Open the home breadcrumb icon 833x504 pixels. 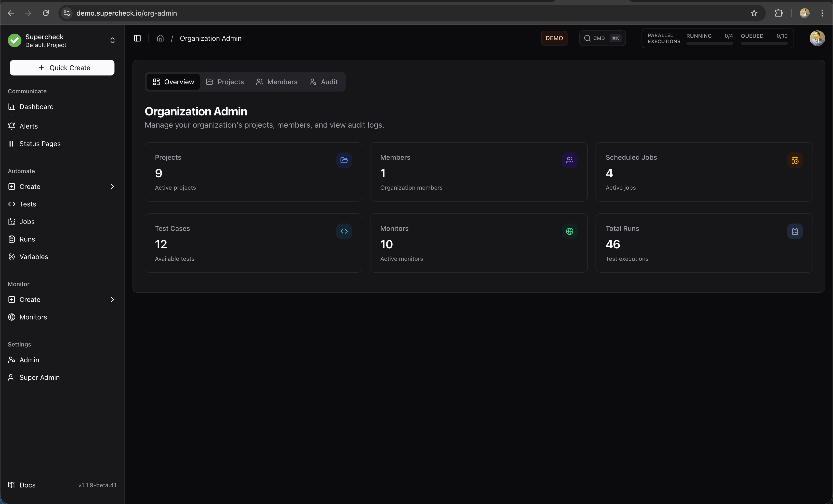click(x=160, y=38)
